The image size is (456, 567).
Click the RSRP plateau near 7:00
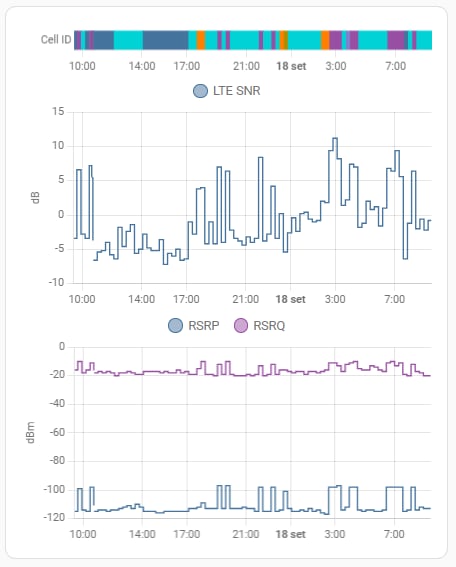pyautogui.click(x=394, y=487)
